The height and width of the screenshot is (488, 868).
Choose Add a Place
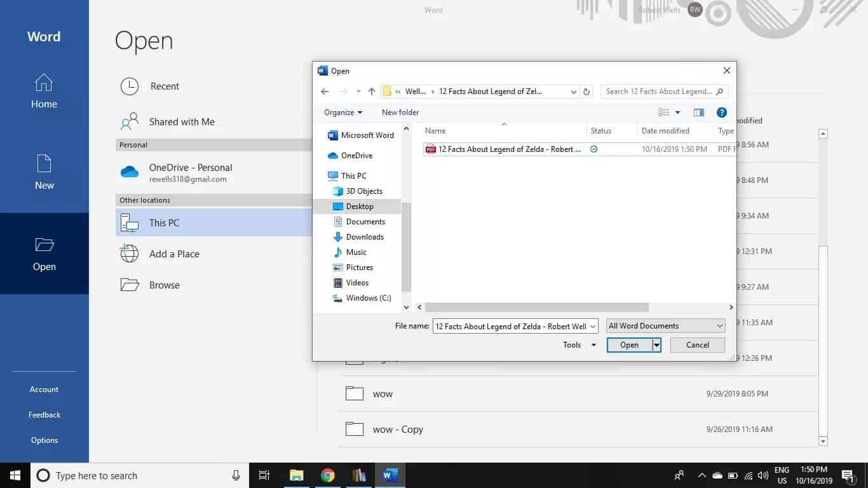pyautogui.click(x=214, y=254)
